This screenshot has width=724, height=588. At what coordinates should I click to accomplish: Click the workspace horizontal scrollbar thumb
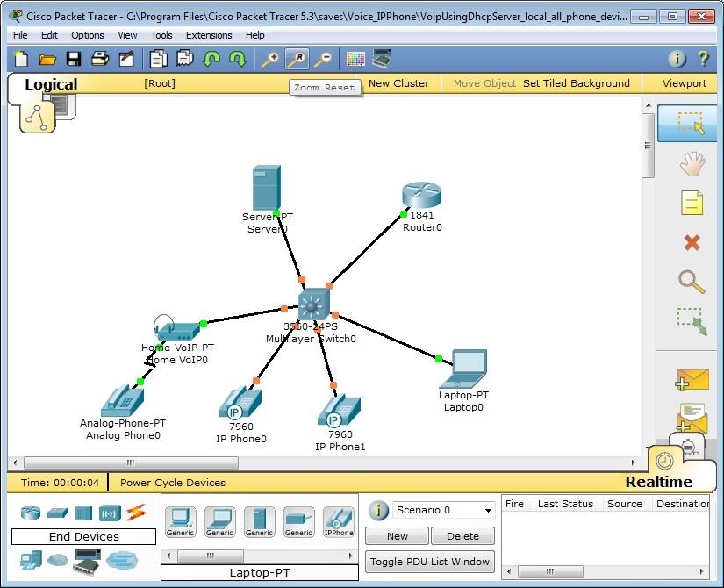(x=131, y=463)
